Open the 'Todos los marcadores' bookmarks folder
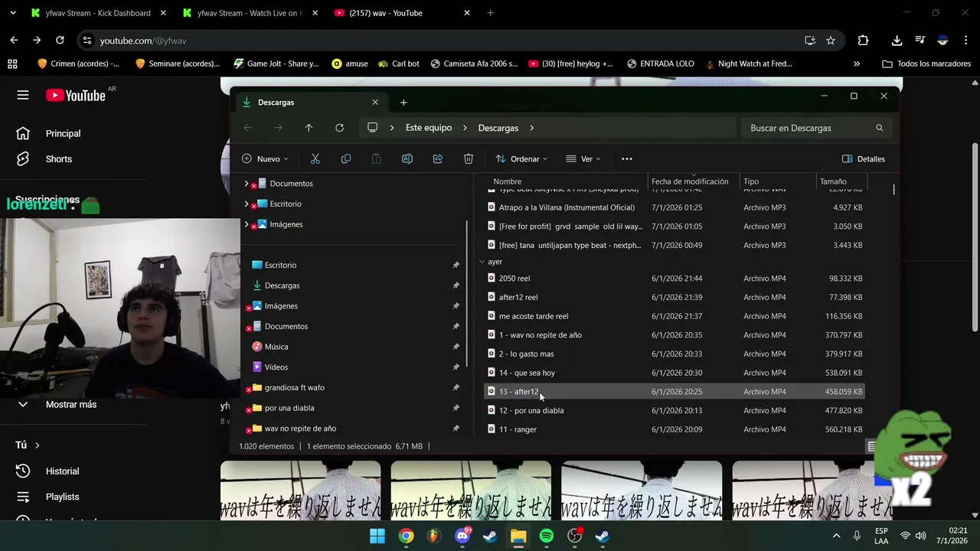Image resolution: width=980 pixels, height=551 pixels. point(926,64)
